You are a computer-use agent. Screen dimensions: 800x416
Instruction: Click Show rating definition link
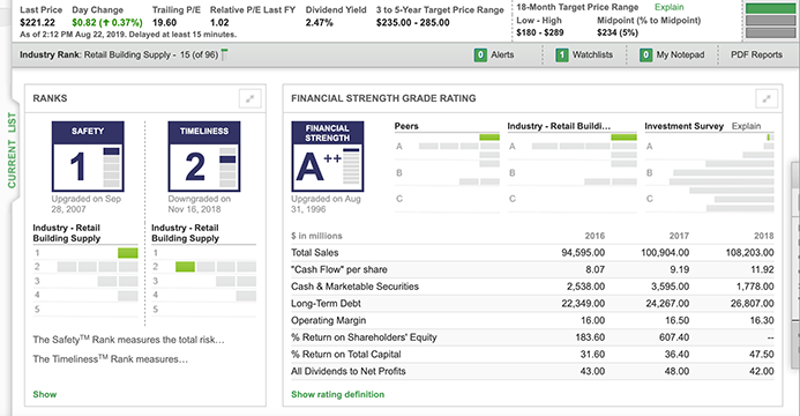pos(337,394)
